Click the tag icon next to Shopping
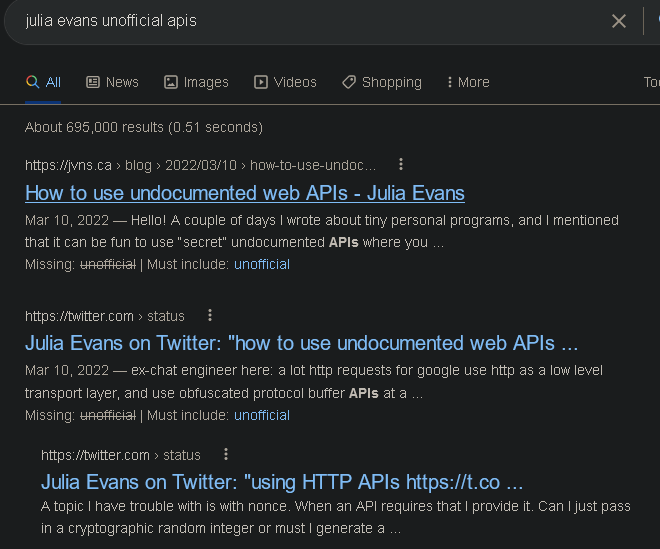660x549 pixels. (x=349, y=82)
